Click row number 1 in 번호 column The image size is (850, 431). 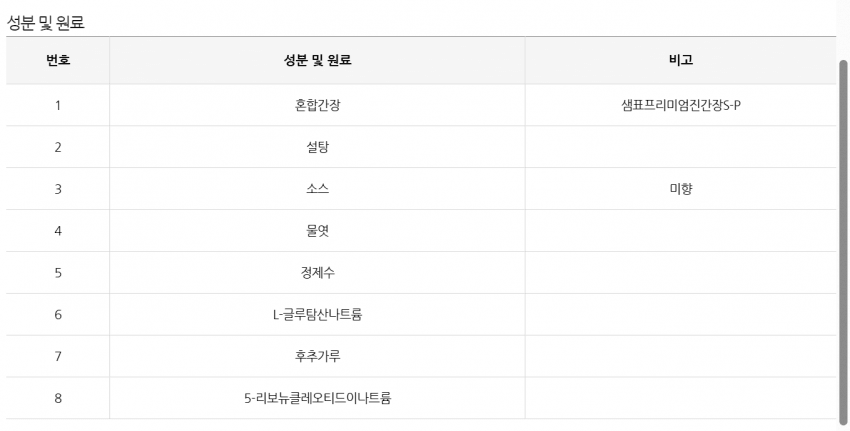coord(58,105)
